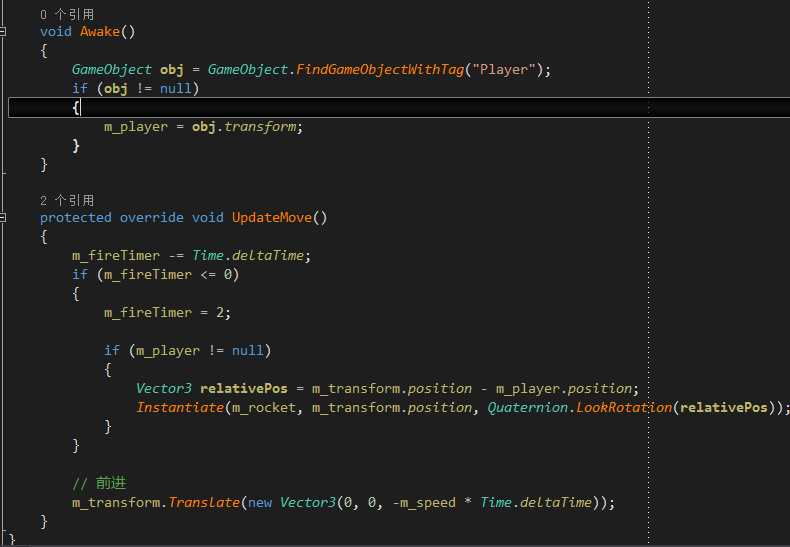Place cursor on 'obj != null' condition
790x547 pixels.
[x=148, y=89]
